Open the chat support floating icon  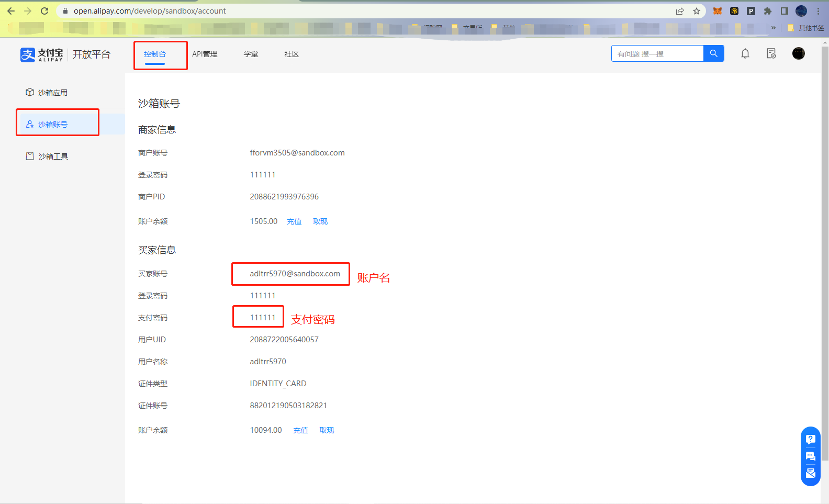(x=811, y=456)
